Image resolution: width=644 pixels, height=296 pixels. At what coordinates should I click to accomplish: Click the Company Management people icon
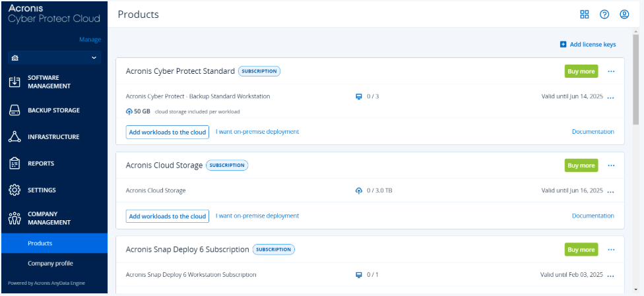coord(15,218)
